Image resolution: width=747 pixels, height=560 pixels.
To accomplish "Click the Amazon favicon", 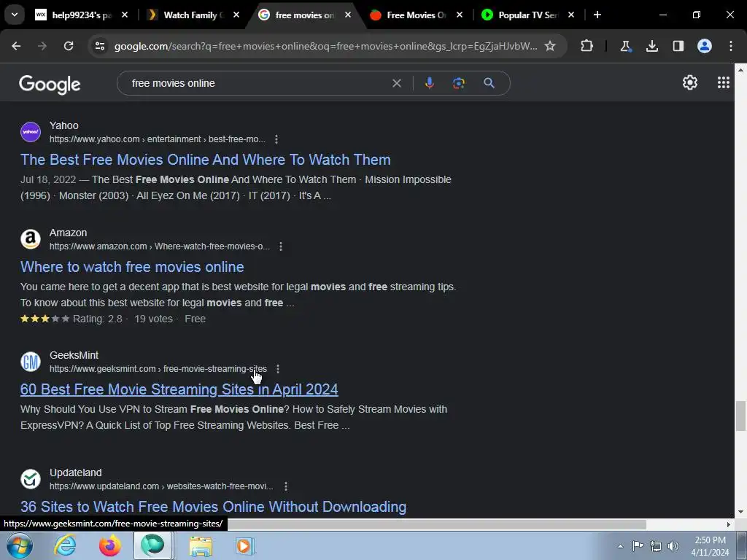I will pyautogui.click(x=31, y=239).
